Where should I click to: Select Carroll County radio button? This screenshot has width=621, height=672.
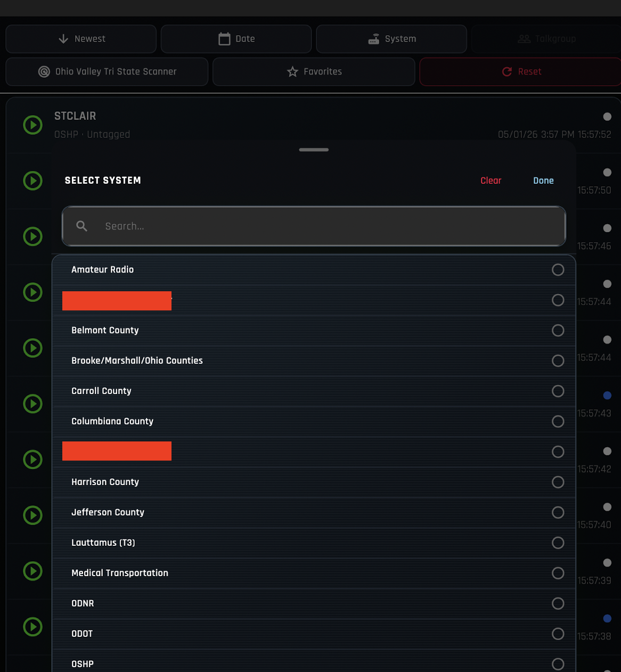[x=558, y=391]
